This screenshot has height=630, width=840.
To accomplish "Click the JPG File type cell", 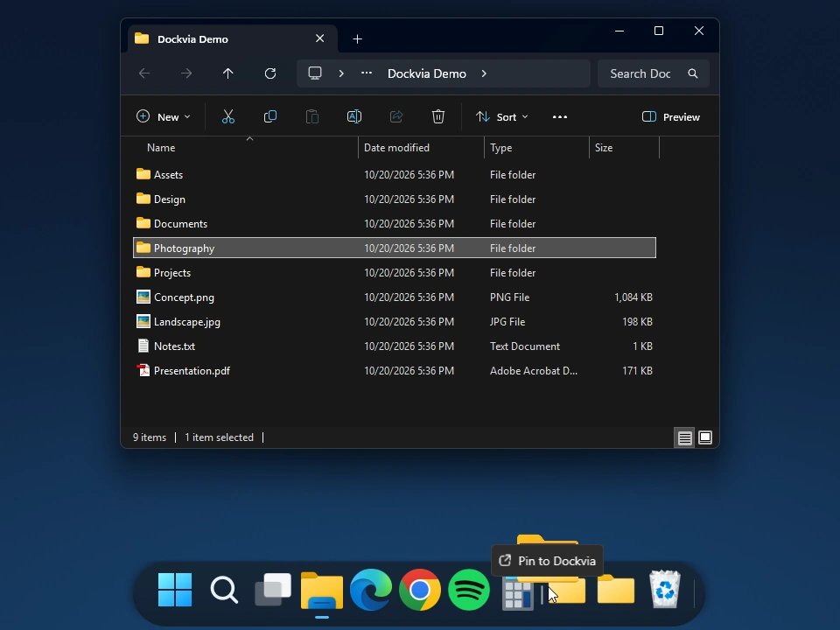I will (x=507, y=322).
